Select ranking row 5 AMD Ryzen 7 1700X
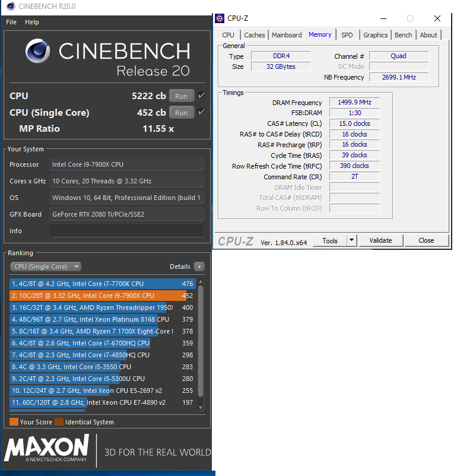 pyautogui.click(x=103, y=331)
